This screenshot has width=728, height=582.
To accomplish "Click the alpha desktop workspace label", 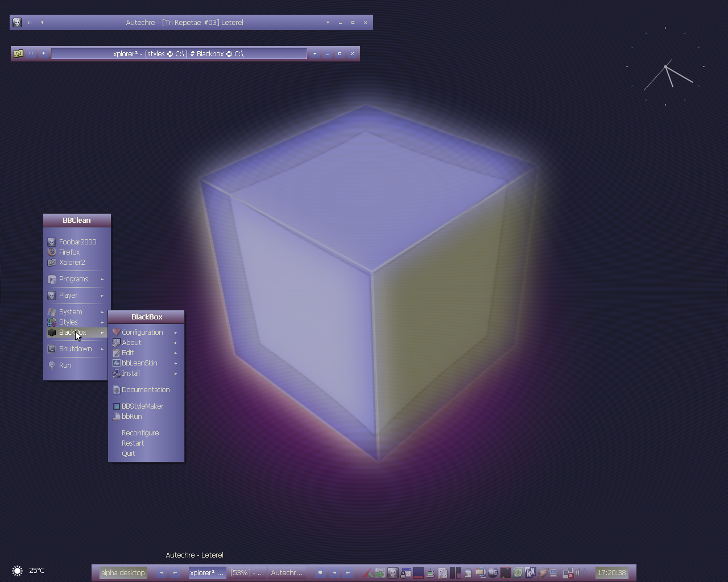I will 123,573.
